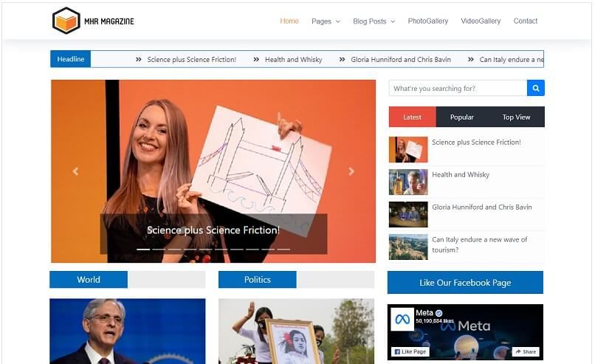Open the Home nav link

(289, 21)
